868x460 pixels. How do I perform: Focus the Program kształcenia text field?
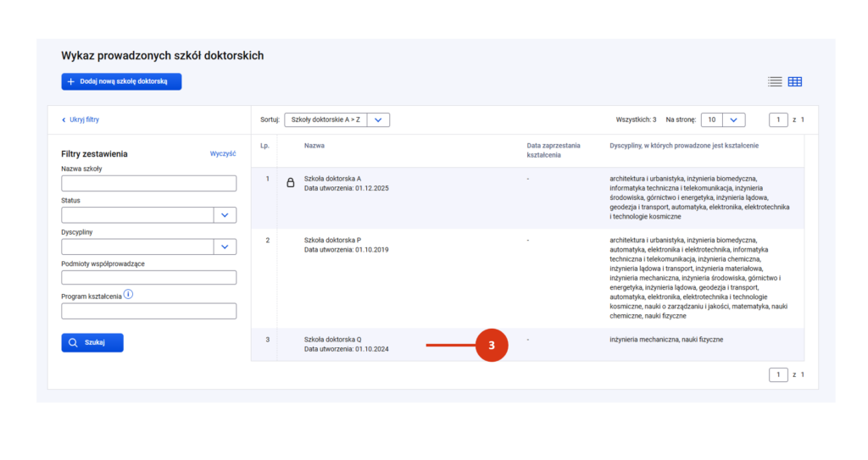click(148, 311)
